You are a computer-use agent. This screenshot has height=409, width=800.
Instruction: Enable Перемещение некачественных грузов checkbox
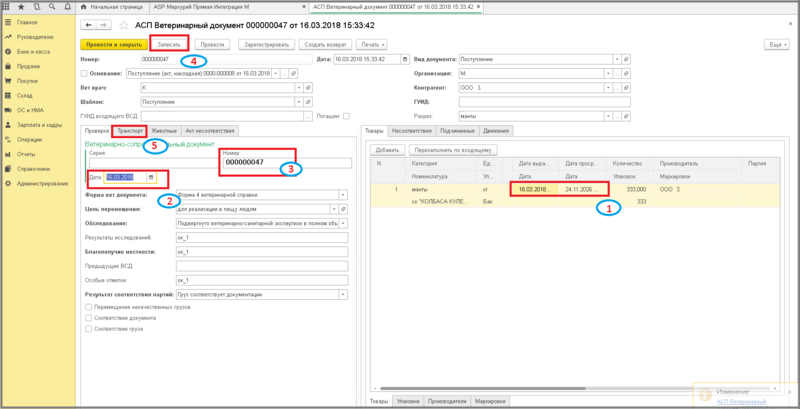tap(88, 307)
